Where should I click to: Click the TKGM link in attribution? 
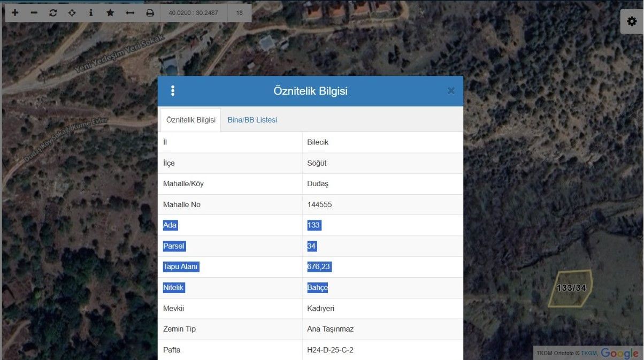(589, 353)
